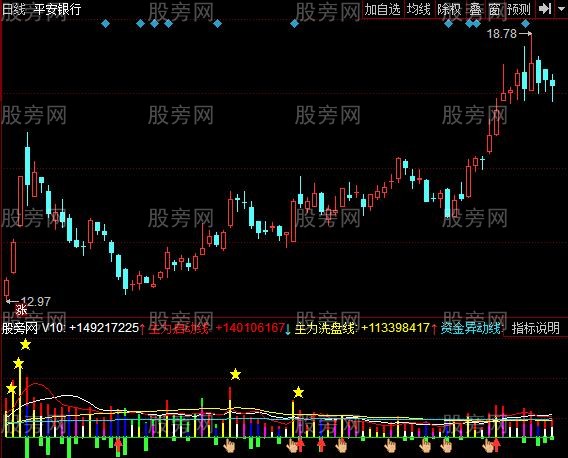The width and height of the screenshot is (568, 458).
Task: Click the second blue diamond from the left
Action: tap(141, 24)
